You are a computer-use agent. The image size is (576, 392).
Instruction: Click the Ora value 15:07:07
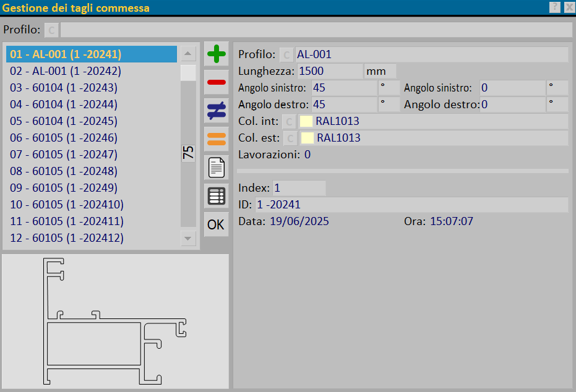(x=452, y=221)
